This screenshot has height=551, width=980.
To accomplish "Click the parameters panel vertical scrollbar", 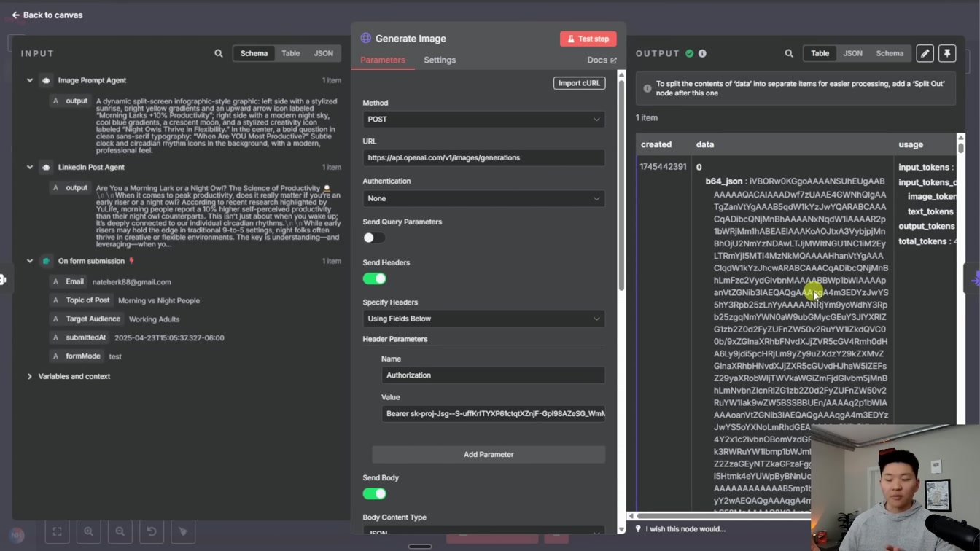I will [x=621, y=184].
